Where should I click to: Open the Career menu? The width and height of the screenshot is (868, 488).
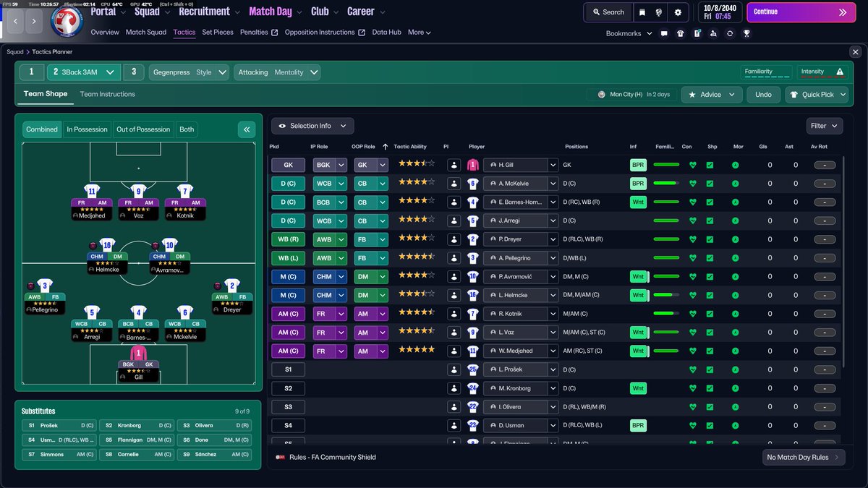(365, 12)
